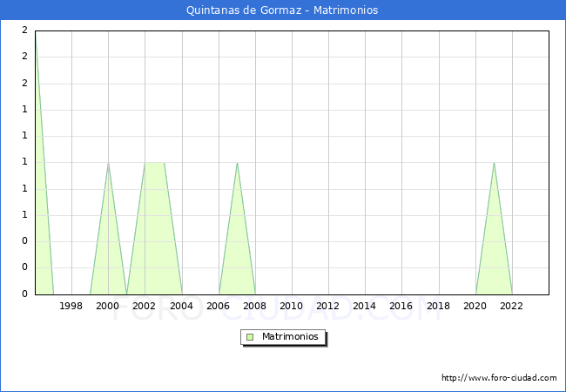
Task: Click the 2004 x-axis label
Action: 181,306
